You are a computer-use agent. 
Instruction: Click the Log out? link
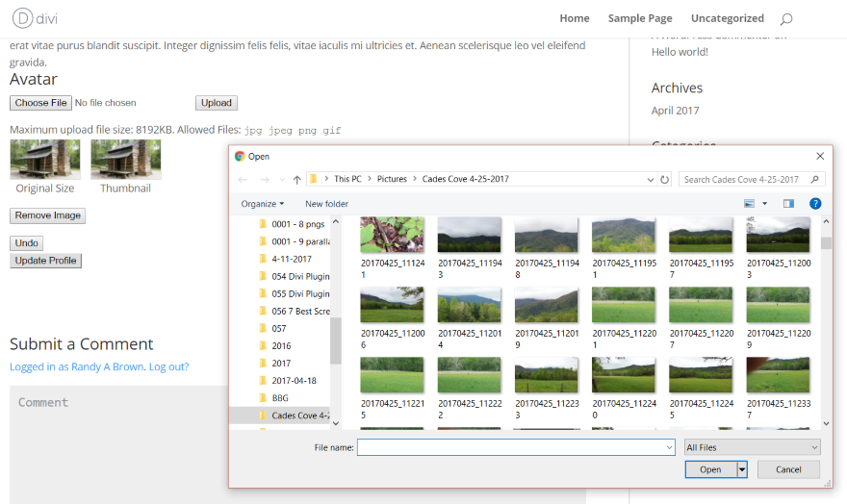tap(169, 366)
